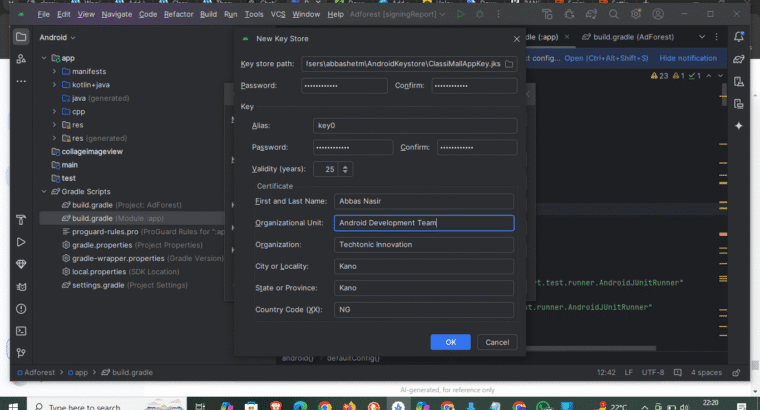Click the Debug bug icon in toolbar

click(x=479, y=14)
